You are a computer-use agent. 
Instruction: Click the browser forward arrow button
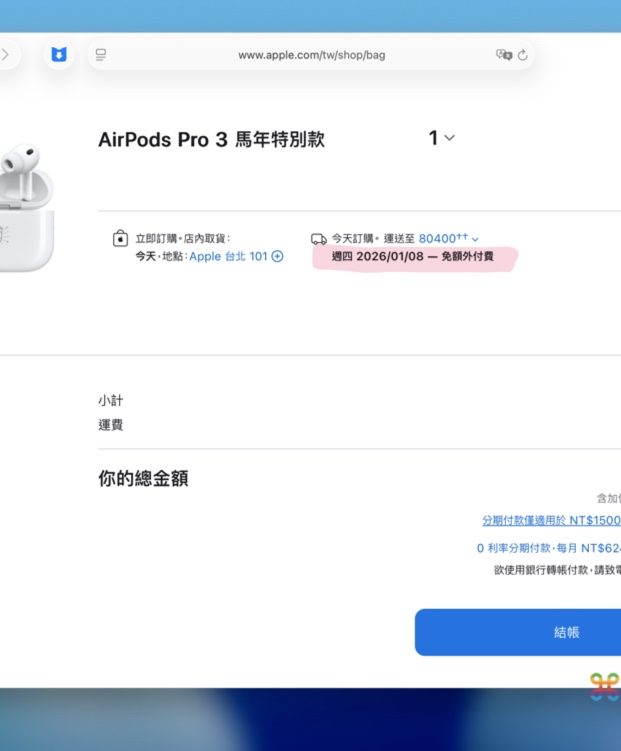tap(5, 55)
